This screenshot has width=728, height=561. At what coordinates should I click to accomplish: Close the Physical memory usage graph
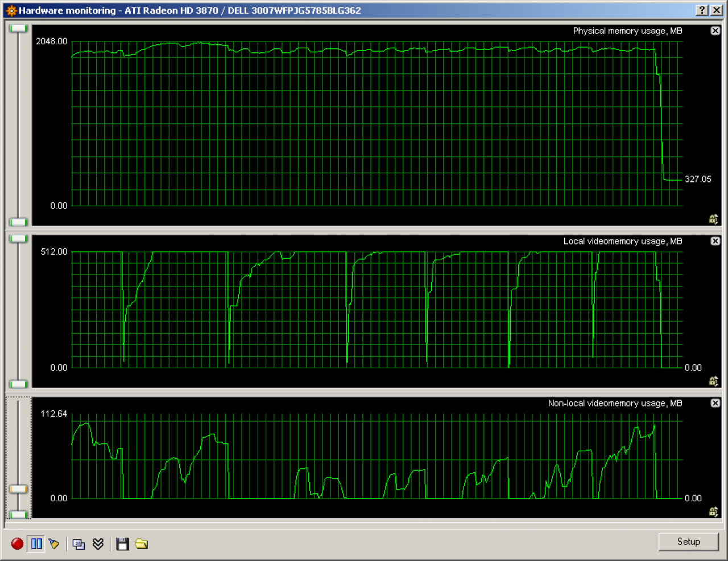tap(715, 31)
